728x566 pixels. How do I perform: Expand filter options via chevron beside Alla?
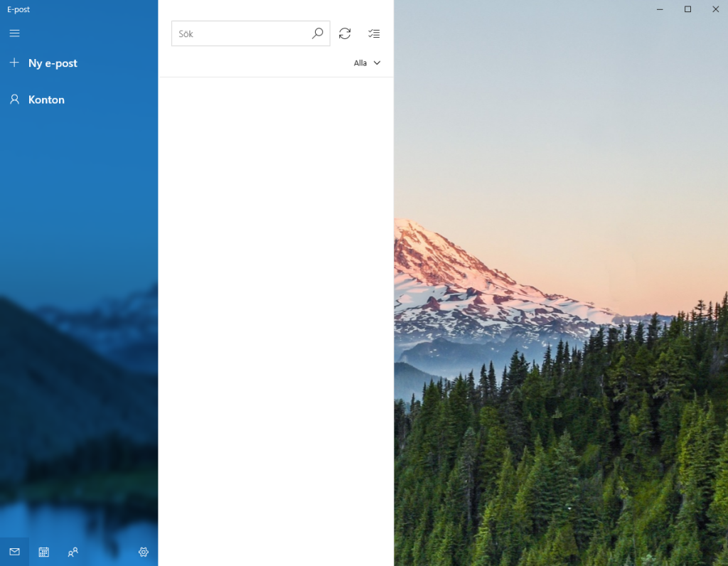tap(377, 63)
